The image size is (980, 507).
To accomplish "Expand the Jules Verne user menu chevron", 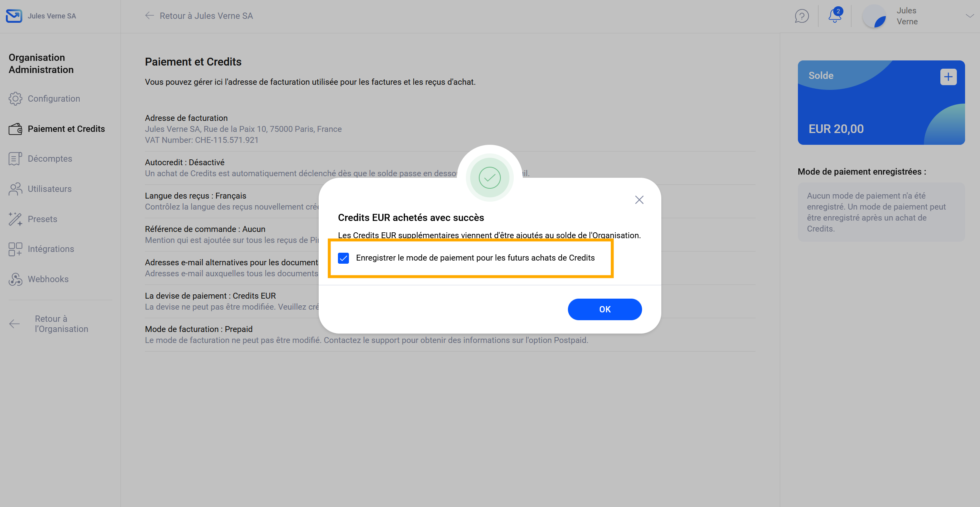I will point(970,16).
